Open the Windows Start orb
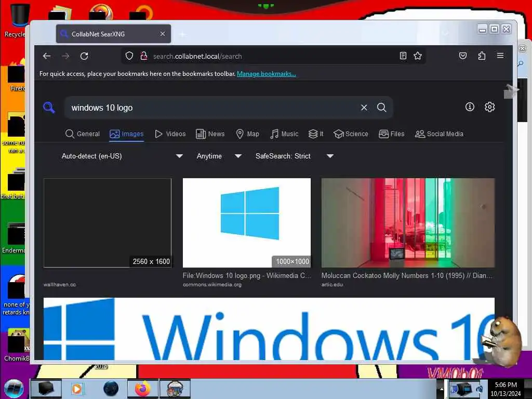The image size is (532, 399). 14,389
